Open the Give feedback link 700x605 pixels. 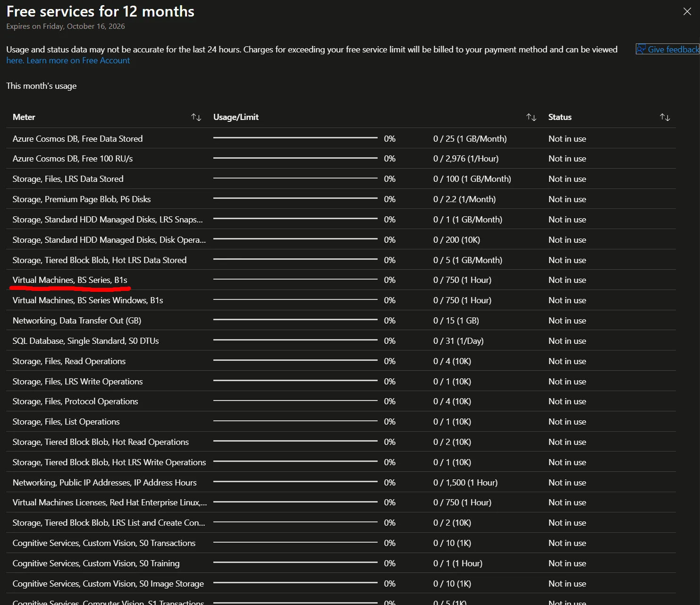(667, 49)
